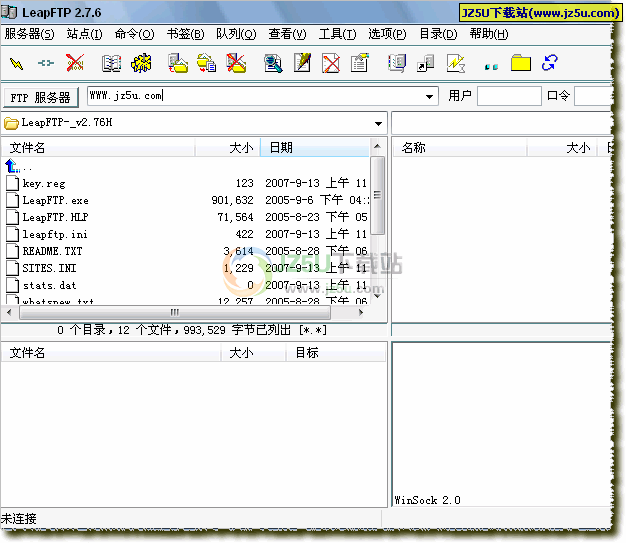
Task: Click the vertical scrollbar thumb in file list
Action: pos(377,195)
